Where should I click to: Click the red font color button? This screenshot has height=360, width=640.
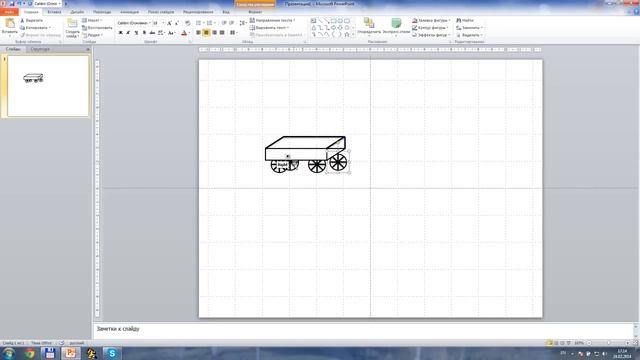(184, 33)
